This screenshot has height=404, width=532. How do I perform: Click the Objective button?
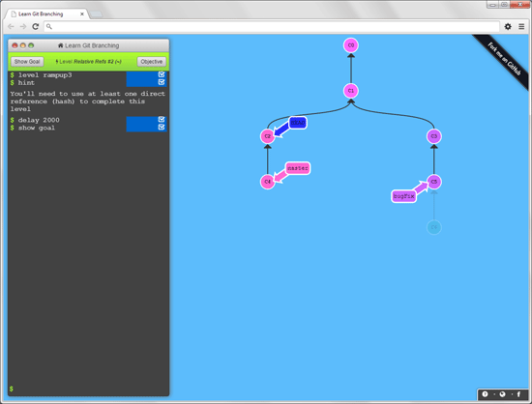(x=152, y=61)
